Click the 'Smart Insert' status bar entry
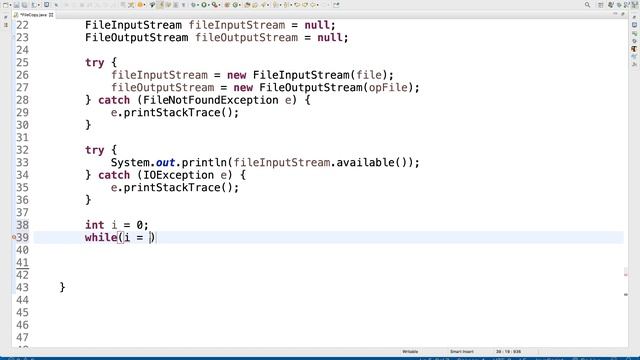This screenshot has height=360, width=640. pos(462,351)
